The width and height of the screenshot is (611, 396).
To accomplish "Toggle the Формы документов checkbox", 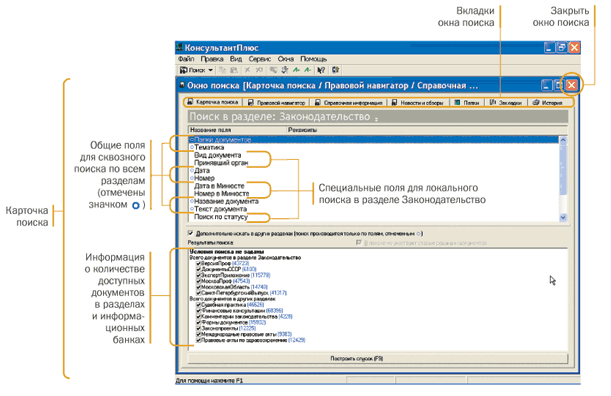I will [198, 322].
